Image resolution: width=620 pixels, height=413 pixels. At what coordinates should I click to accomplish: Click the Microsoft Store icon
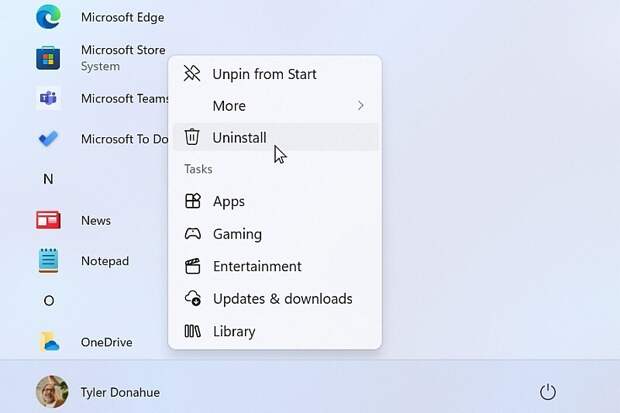point(48,58)
